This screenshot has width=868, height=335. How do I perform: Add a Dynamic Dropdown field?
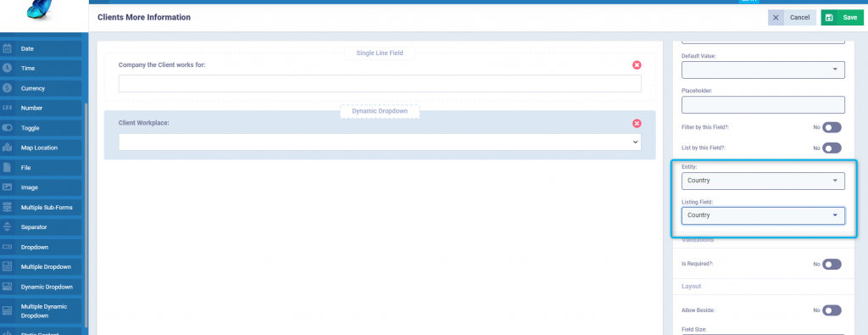coord(41,287)
